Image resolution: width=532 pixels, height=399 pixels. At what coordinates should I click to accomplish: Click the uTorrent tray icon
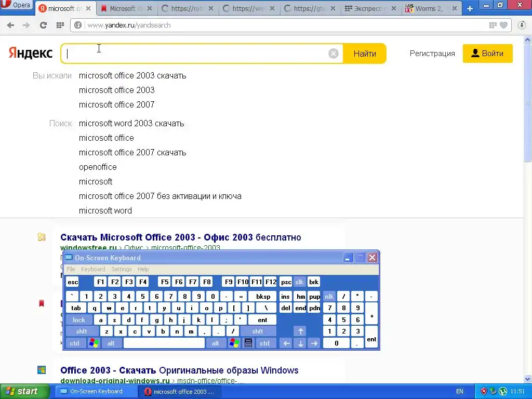coord(503,391)
